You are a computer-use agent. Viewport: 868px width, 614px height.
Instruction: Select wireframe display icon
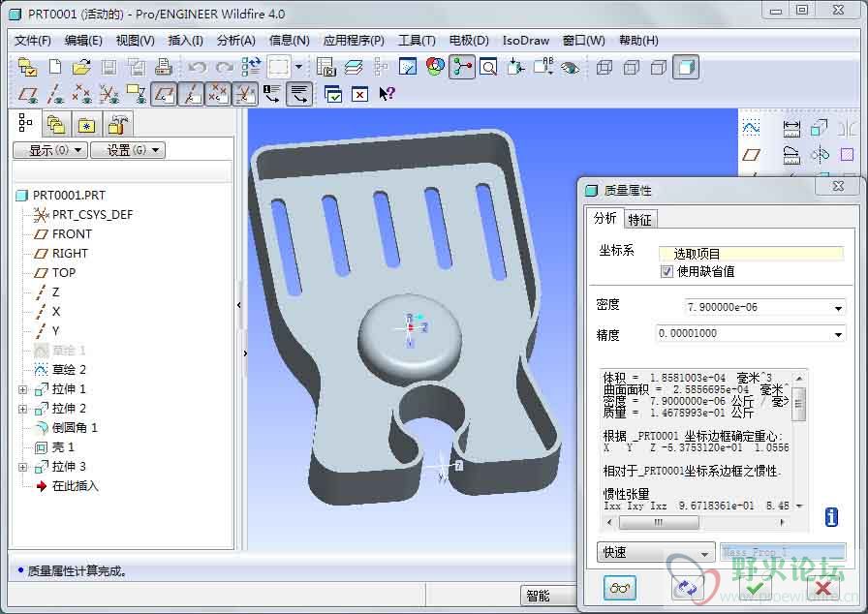coord(604,68)
